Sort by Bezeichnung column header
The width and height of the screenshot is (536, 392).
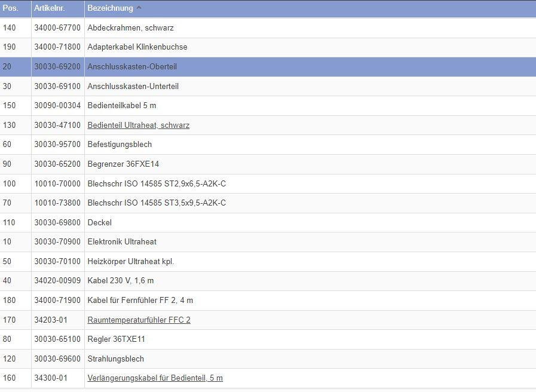tap(110, 8)
